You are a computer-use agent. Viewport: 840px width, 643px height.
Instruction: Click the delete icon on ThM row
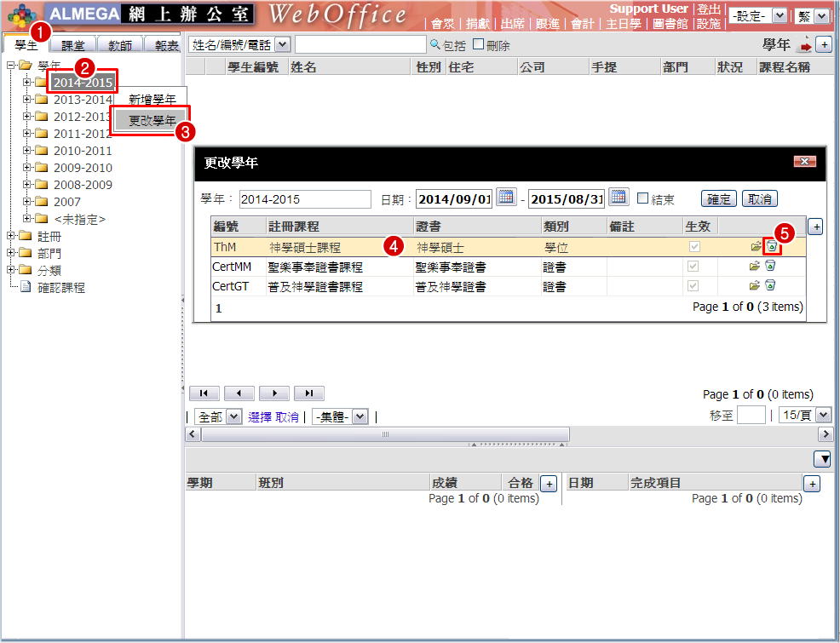coord(770,246)
